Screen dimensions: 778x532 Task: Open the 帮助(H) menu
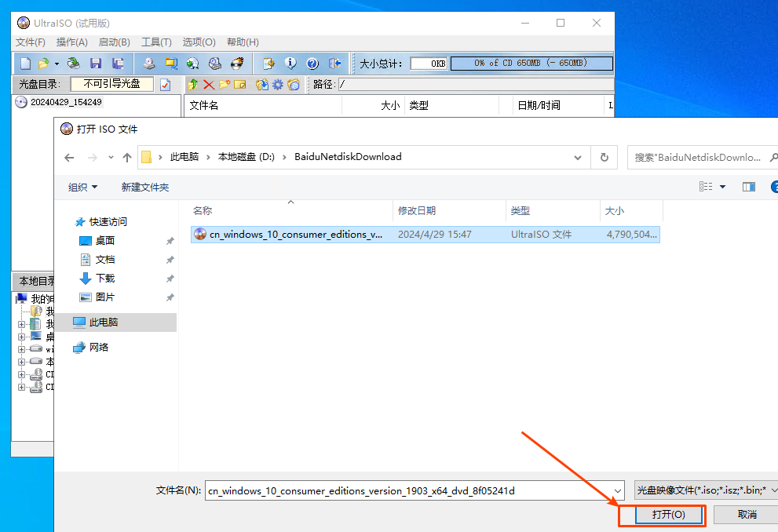pyautogui.click(x=243, y=42)
